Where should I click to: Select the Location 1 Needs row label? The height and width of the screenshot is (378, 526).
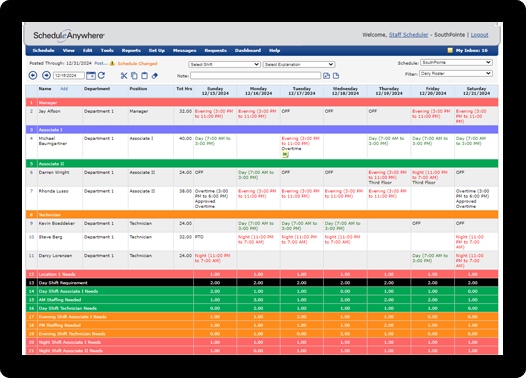tap(57, 274)
